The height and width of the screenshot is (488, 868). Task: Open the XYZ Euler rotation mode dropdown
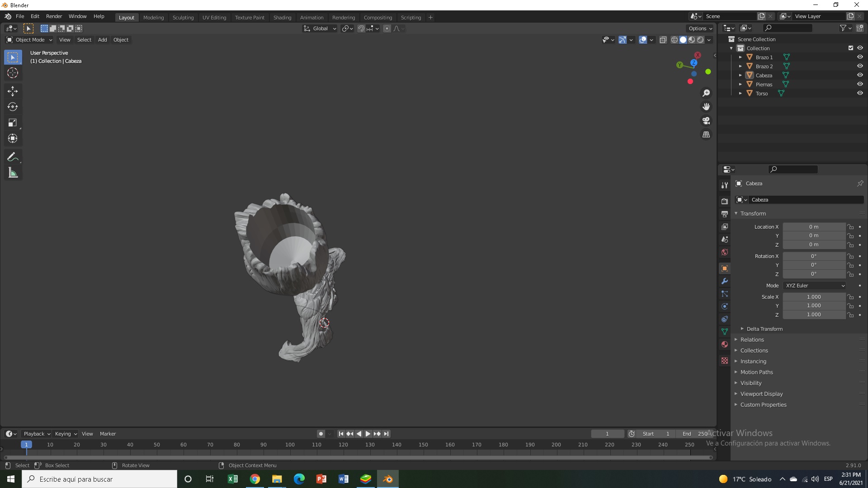tap(815, 286)
